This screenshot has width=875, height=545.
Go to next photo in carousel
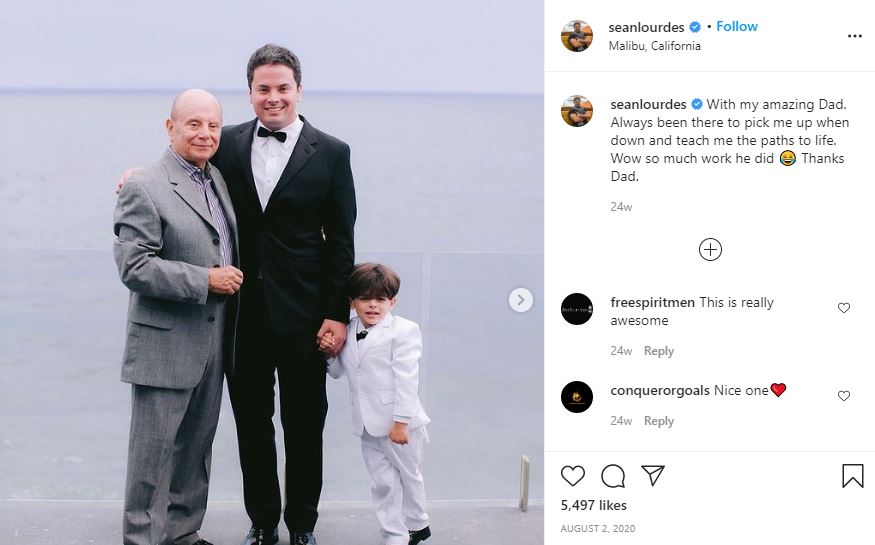[520, 299]
